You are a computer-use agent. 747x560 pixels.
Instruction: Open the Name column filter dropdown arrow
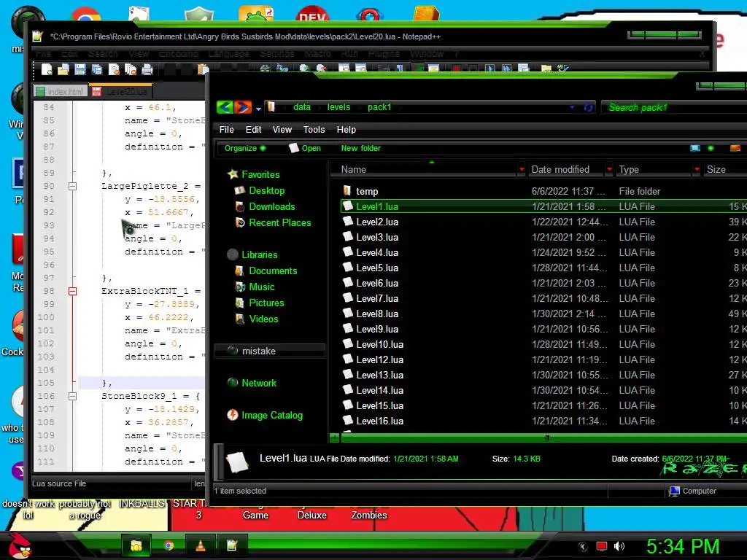click(522, 169)
